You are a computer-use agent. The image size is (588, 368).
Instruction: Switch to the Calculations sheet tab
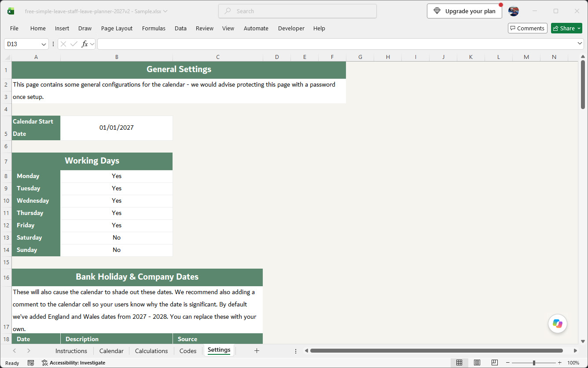pyautogui.click(x=151, y=351)
